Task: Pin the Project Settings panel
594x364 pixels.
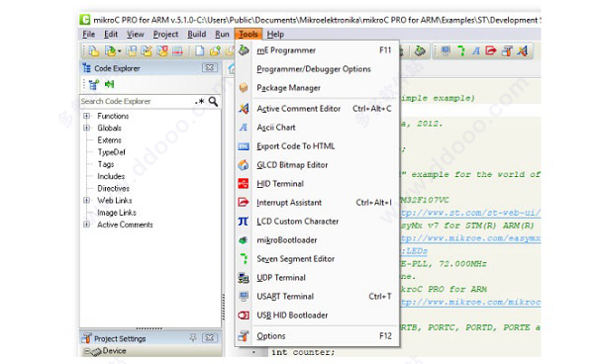Action: (193, 337)
